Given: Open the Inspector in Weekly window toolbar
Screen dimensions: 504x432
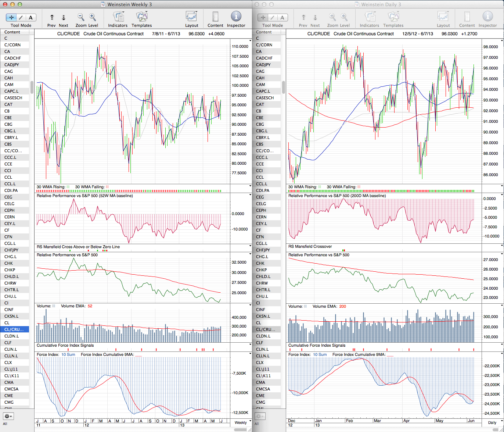Looking at the screenshot, I should [x=236, y=17].
